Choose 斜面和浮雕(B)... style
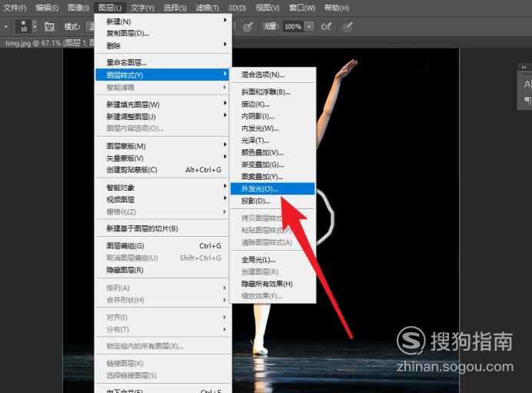 click(x=273, y=92)
